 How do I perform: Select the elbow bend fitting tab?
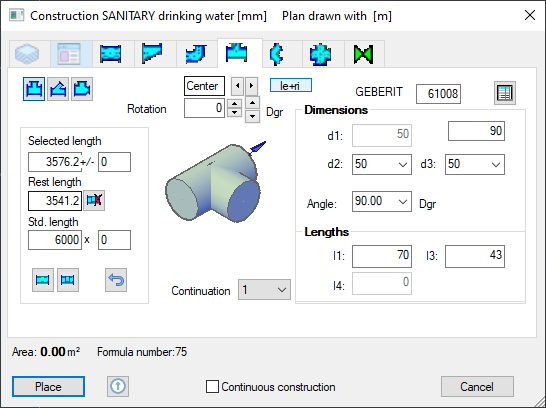click(x=196, y=54)
